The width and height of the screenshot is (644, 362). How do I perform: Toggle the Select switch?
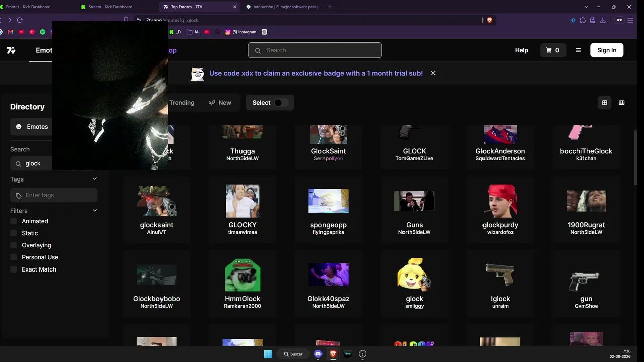[x=281, y=103]
